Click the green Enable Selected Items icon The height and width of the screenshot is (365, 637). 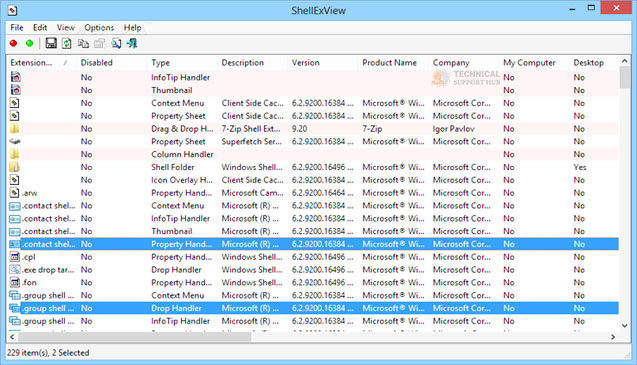coord(29,43)
